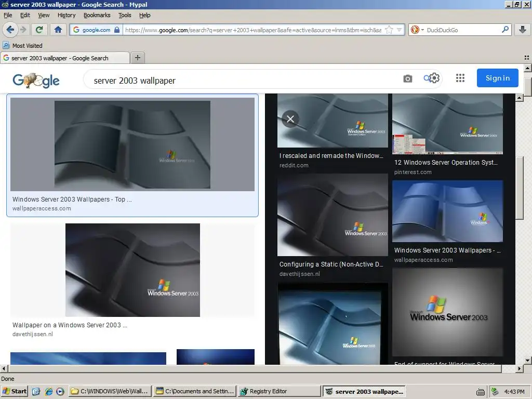The width and height of the screenshot is (532, 399).
Task: Click the Windows Media Player quick launch icon
Action: 60,391
